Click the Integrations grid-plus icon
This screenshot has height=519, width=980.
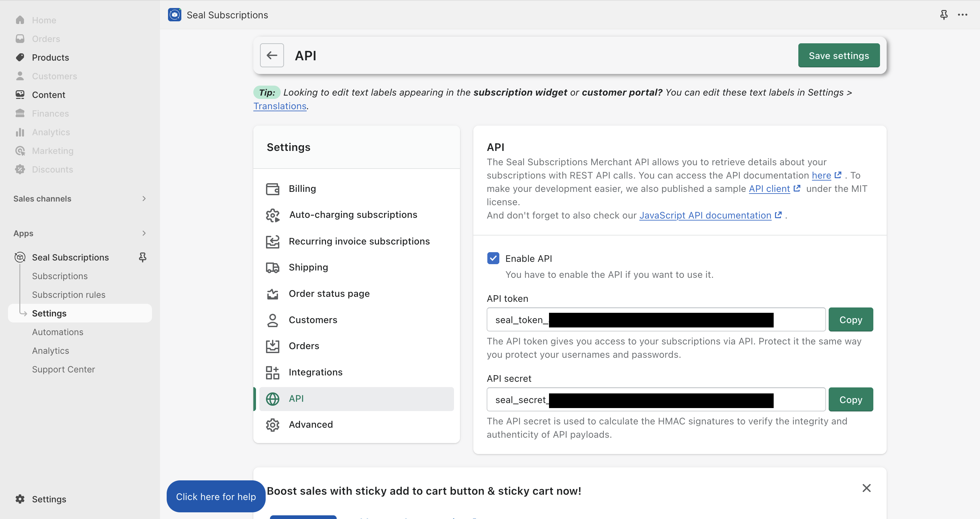[x=272, y=372]
